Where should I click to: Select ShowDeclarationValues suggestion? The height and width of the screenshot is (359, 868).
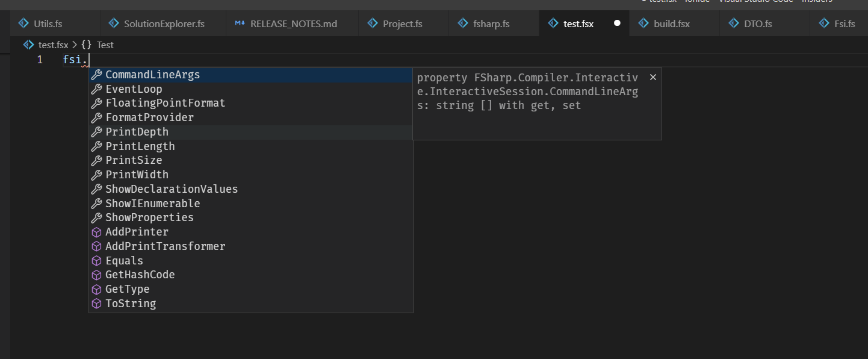pyautogui.click(x=251, y=189)
